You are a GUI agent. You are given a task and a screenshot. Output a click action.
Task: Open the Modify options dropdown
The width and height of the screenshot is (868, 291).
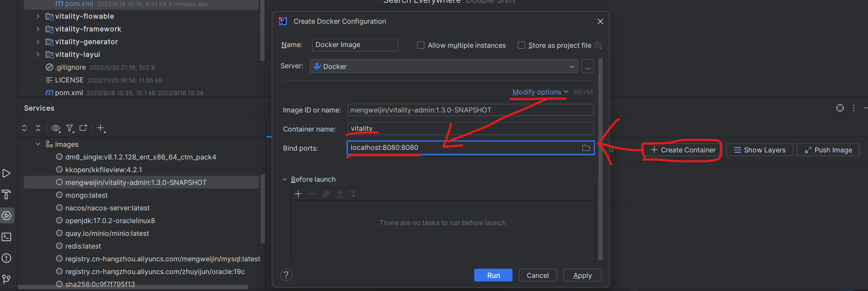pyautogui.click(x=540, y=92)
